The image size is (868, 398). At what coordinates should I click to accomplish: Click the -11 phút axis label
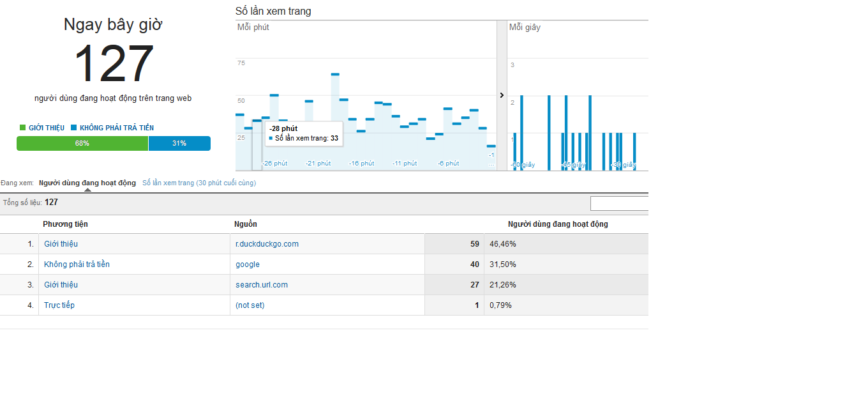pos(405,164)
